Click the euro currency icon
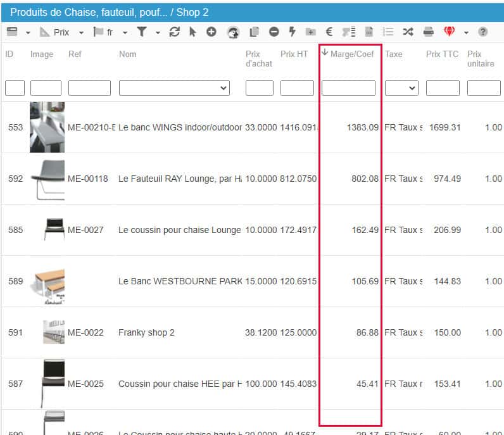Screen dimensions: 504x435 coord(329,32)
